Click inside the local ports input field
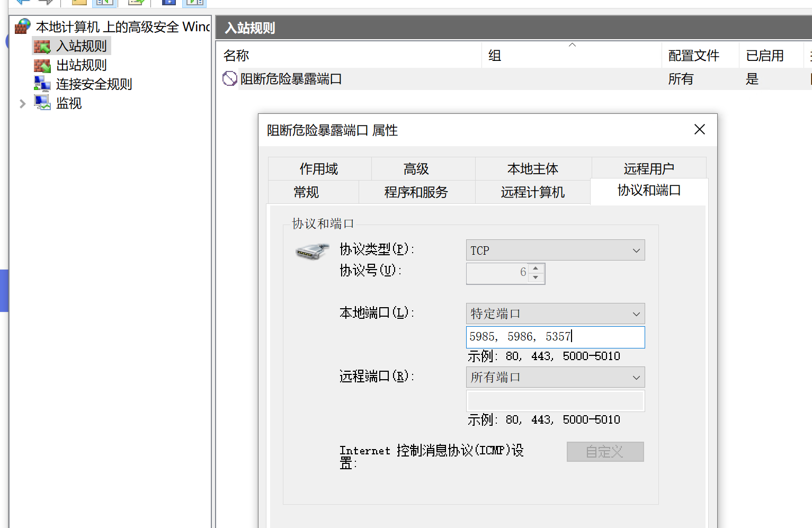 [555, 337]
